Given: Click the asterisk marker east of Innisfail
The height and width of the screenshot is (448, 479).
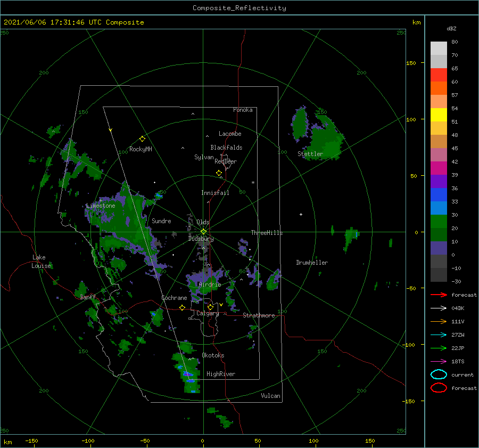Looking at the screenshot, I should pyautogui.click(x=253, y=183).
